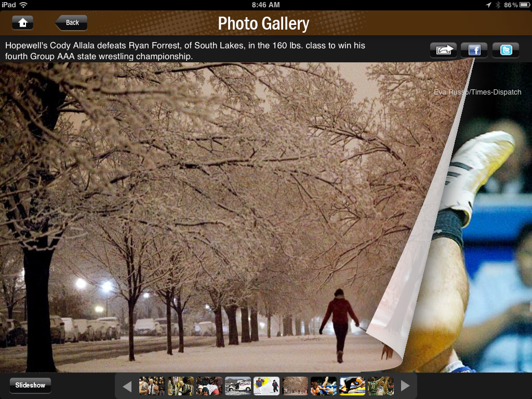Tap the battery percentage indicator
This screenshot has width=532, height=399.
coord(511,5)
